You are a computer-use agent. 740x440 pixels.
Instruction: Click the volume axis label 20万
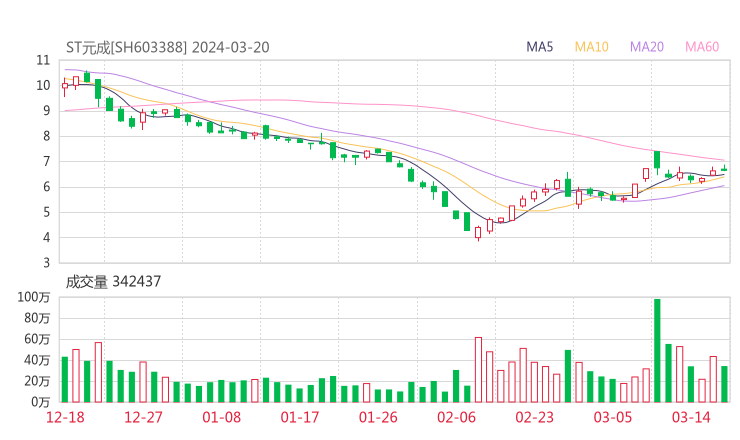coord(37,381)
